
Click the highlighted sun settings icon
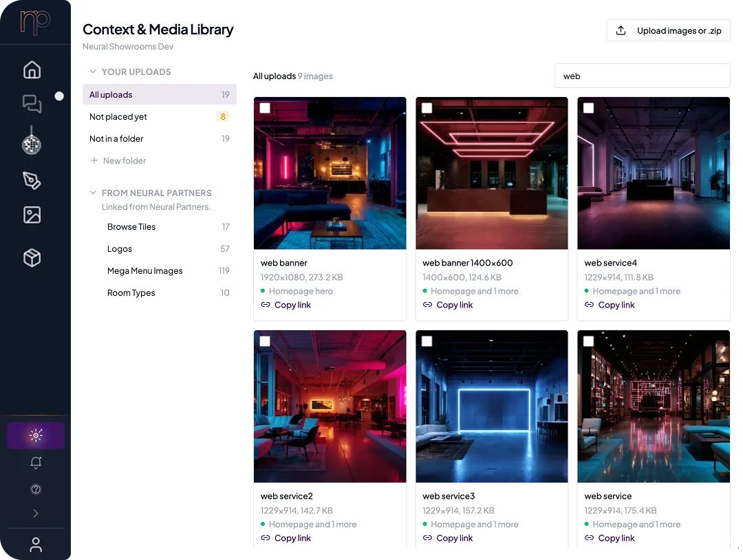(x=36, y=435)
